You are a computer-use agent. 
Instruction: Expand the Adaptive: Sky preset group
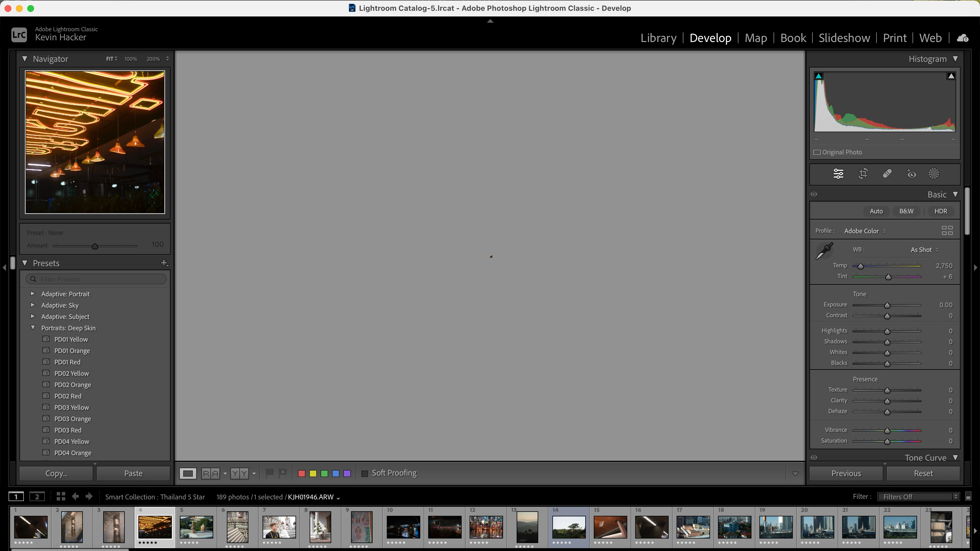[33, 305]
